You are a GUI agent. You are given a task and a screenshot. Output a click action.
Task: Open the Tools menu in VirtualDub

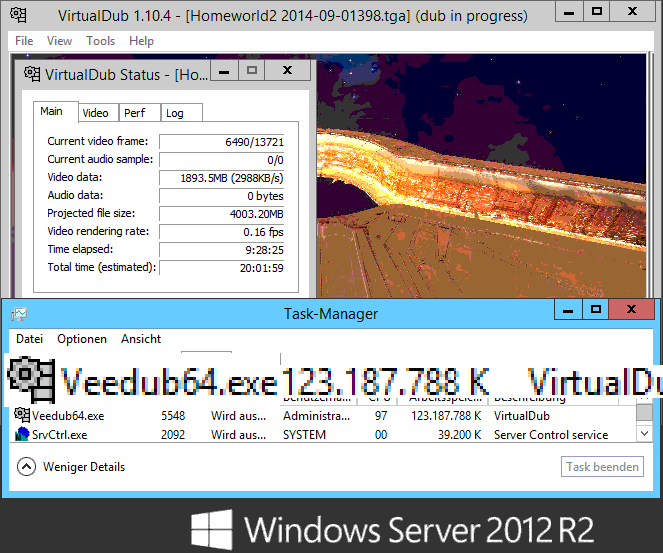coord(100,41)
